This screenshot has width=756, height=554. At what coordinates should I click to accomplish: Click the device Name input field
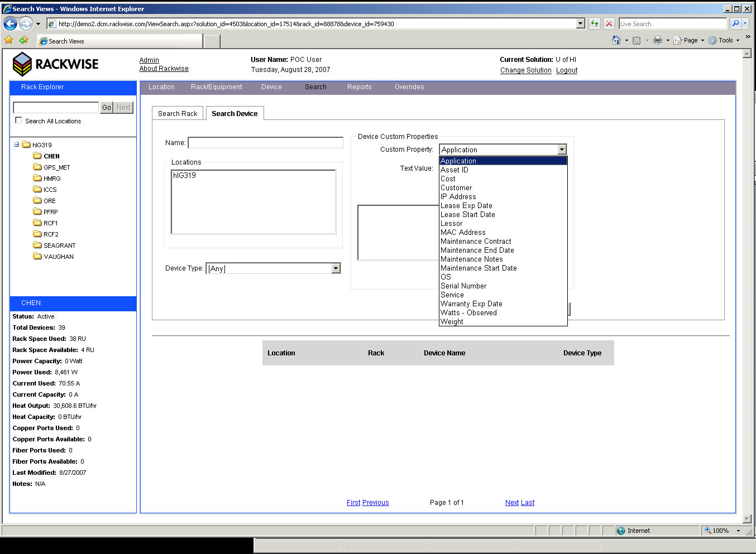[266, 143]
